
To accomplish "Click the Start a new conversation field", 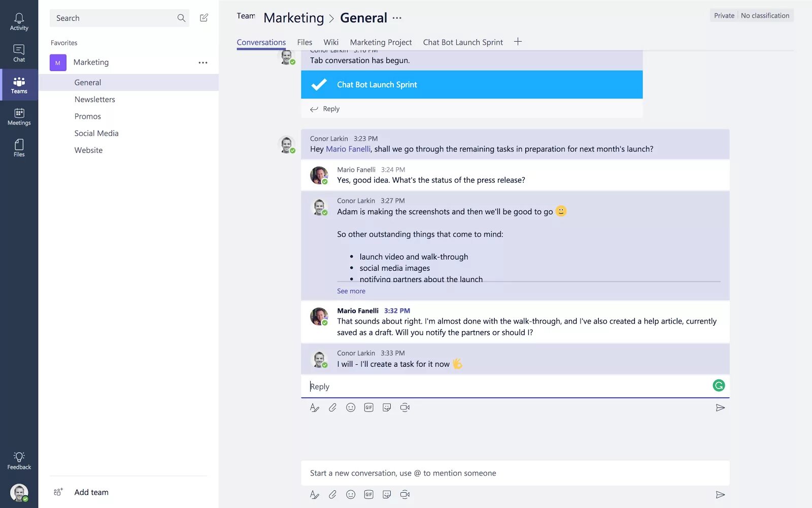I will [x=515, y=473].
